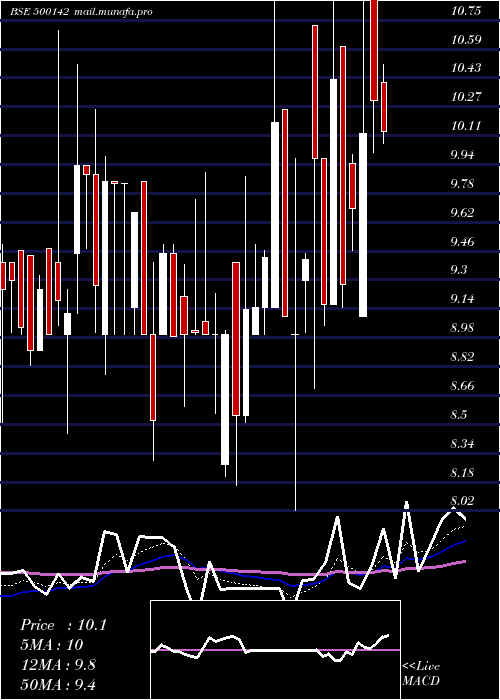Click the last red candlestick on the right
500x700 pixels.
click(383, 107)
